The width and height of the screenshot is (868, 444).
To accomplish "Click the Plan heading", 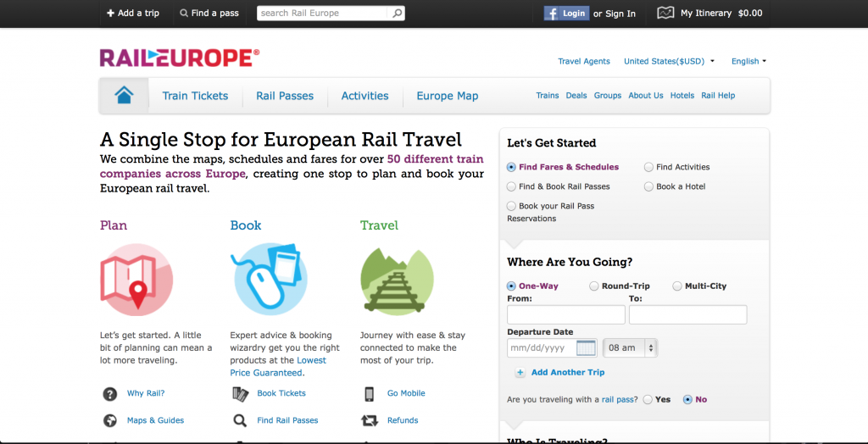I will (114, 226).
